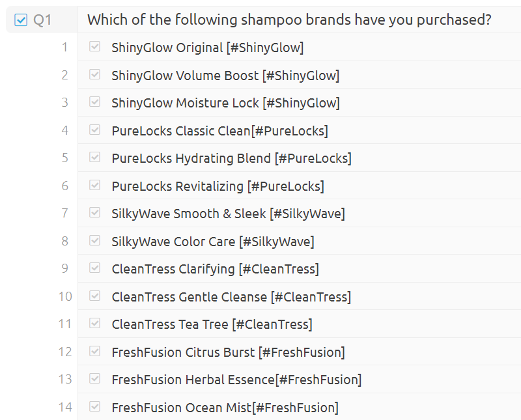Toggle SilkyWave Color Care checkbox
521x420 pixels.
click(95, 241)
